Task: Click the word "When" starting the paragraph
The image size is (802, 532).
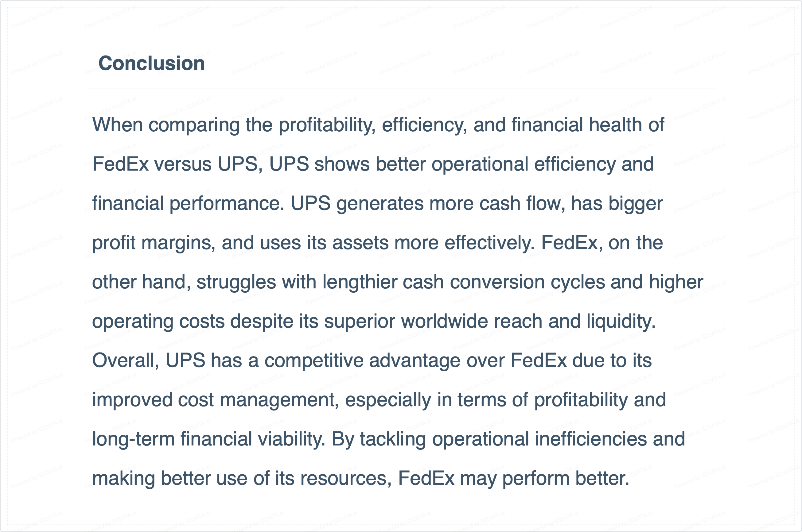Action: point(118,125)
